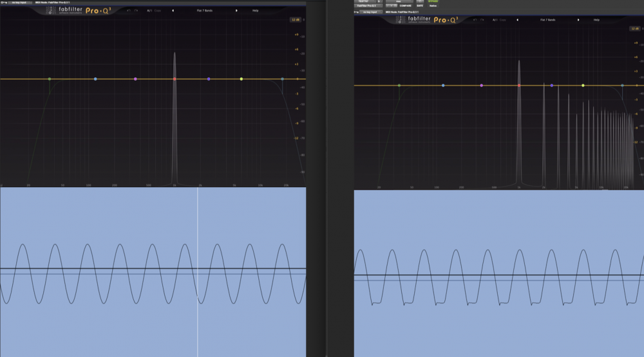This screenshot has width=644, height=357.
Task: Select purple band node in right EQ
Action: [552, 86]
